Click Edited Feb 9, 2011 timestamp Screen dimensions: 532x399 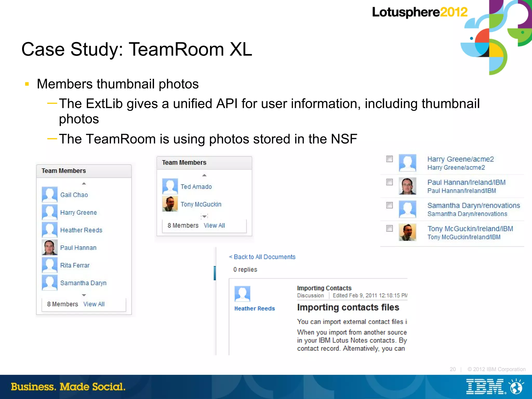(370, 295)
